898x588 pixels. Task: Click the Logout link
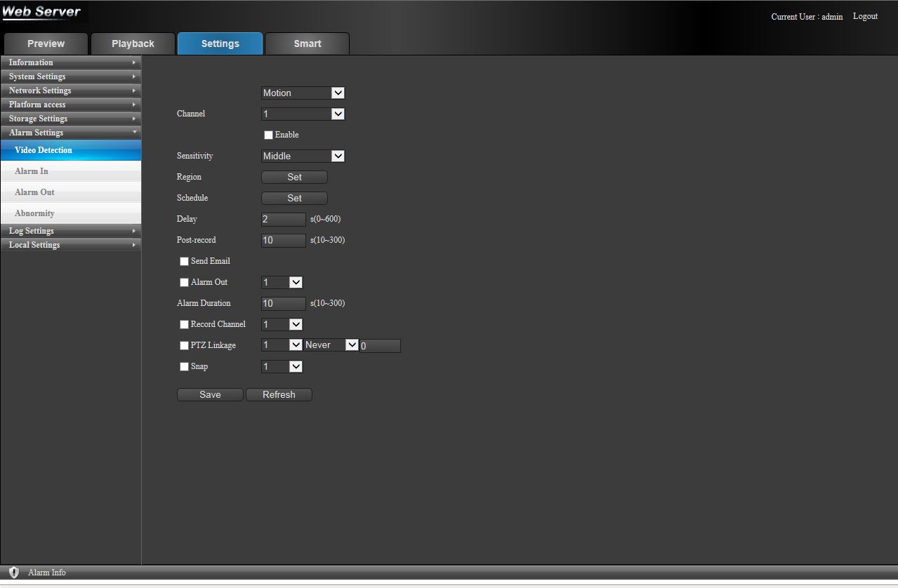pyautogui.click(x=865, y=16)
